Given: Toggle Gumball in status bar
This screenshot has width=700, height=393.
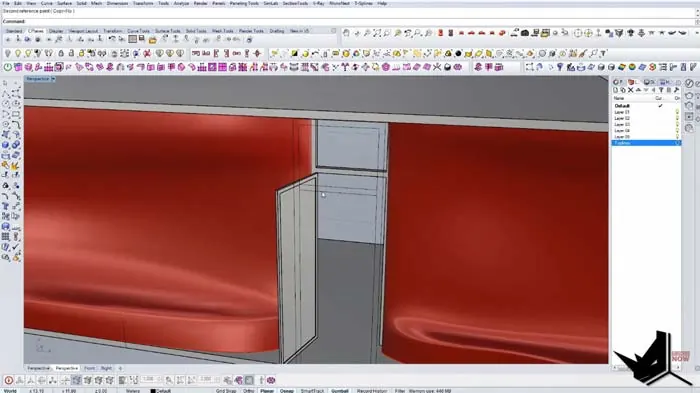Looking at the screenshot, I should tap(340, 391).
